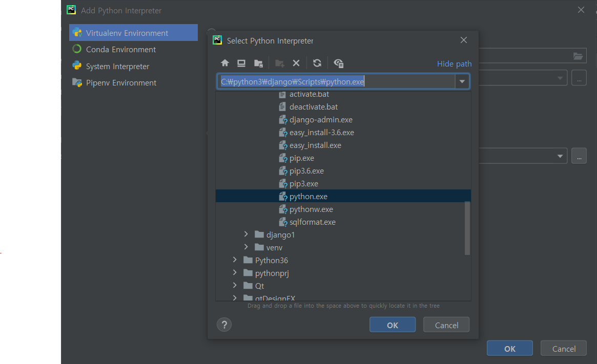Image resolution: width=597 pixels, height=364 pixels.
Task: Expand the venv folder
Action: [246, 247]
